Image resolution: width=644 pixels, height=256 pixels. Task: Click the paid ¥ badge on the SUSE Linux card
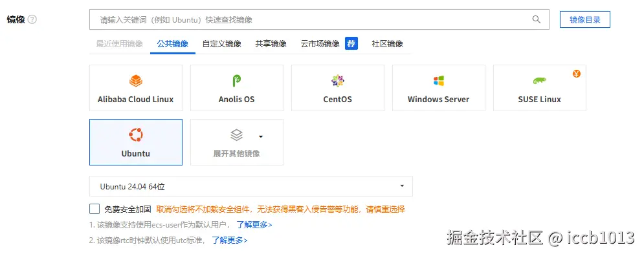click(x=577, y=74)
